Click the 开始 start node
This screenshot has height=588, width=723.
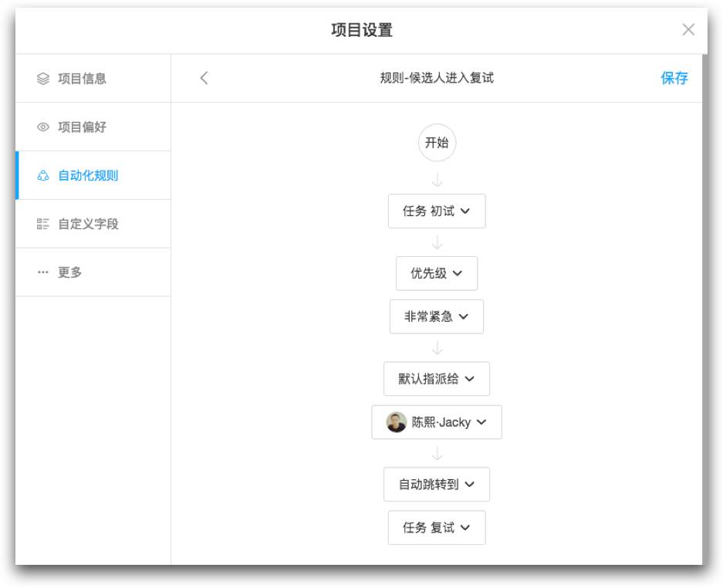click(x=437, y=143)
